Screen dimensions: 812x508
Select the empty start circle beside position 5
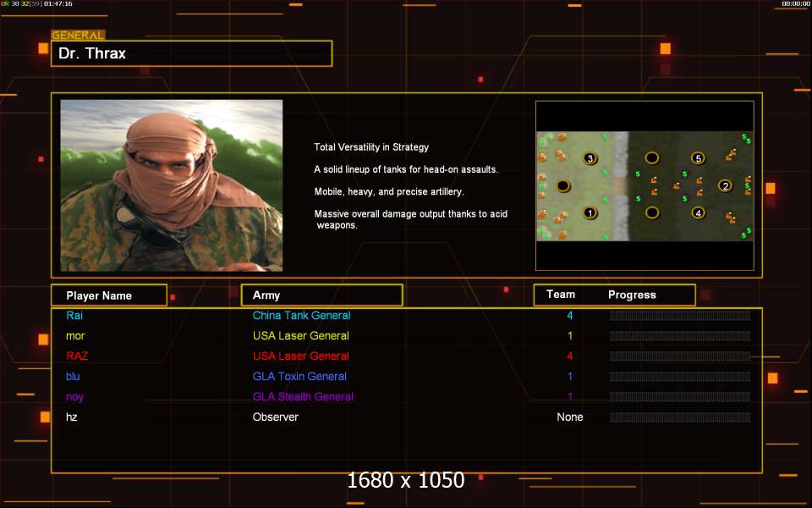[x=651, y=157]
